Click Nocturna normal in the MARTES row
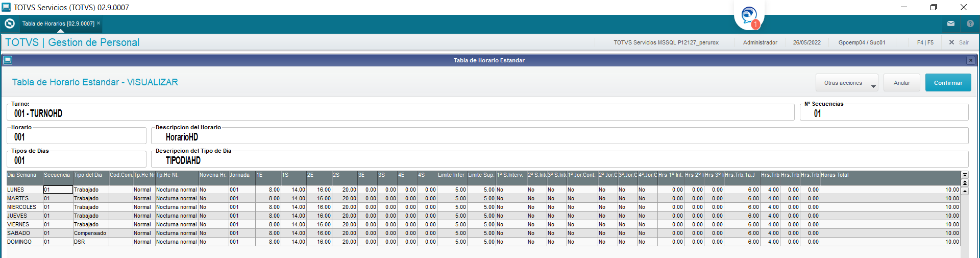 coord(177,198)
